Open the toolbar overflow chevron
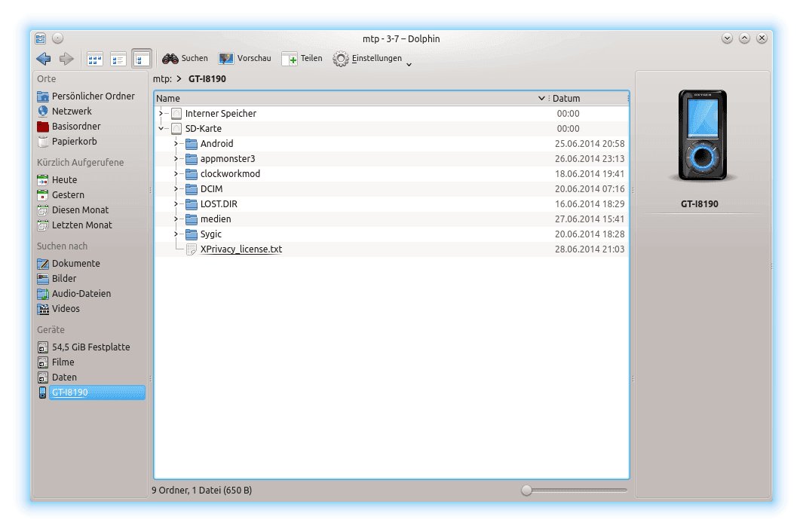This screenshot has height=532, width=803. point(409,65)
